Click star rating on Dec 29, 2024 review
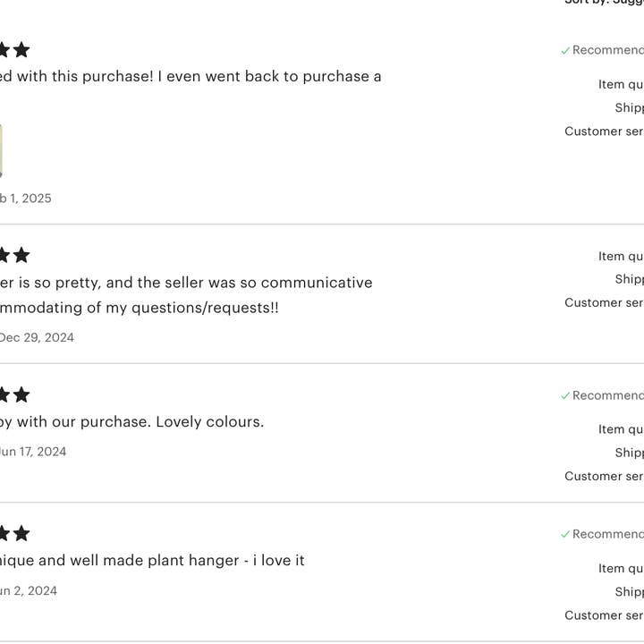The image size is (644, 644). click(14, 256)
